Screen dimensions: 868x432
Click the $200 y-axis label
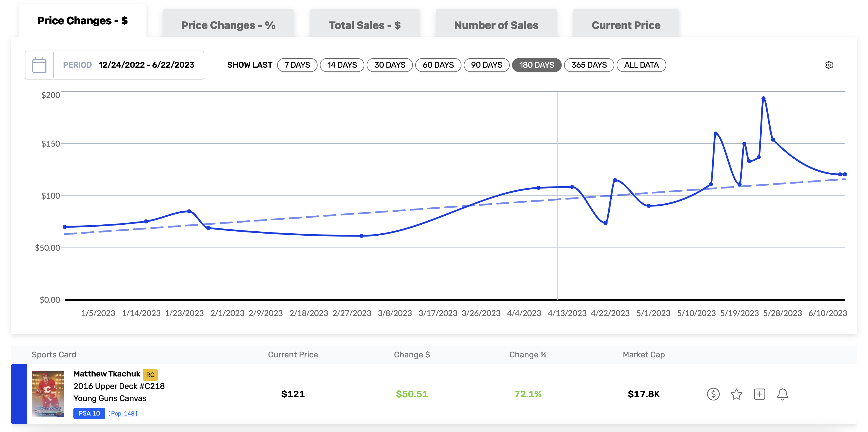pos(51,95)
